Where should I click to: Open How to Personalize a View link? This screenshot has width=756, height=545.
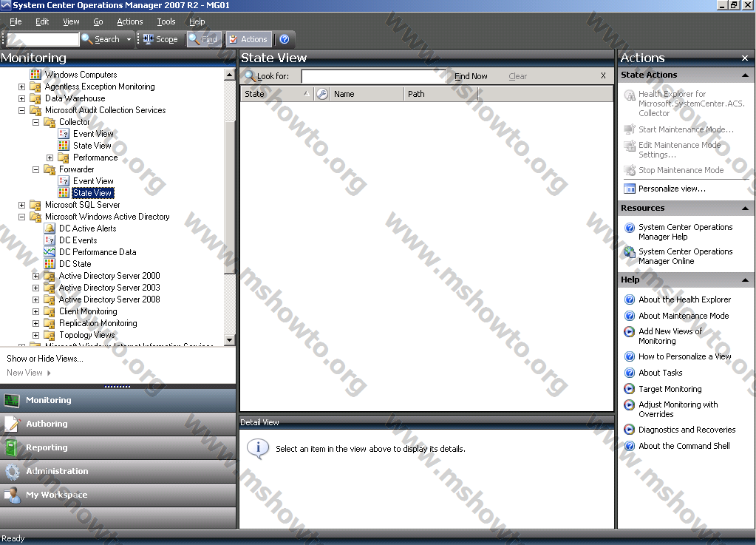coord(684,356)
